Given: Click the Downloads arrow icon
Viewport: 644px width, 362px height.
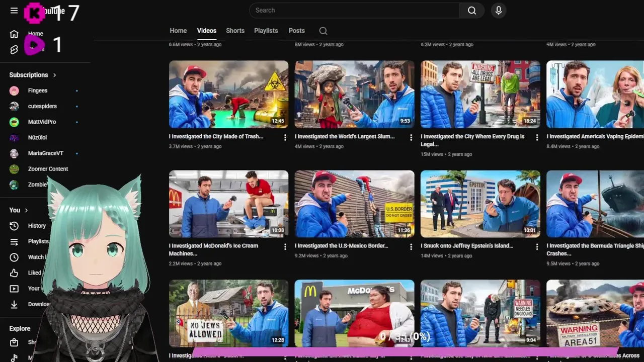Looking at the screenshot, I should click(x=14, y=304).
